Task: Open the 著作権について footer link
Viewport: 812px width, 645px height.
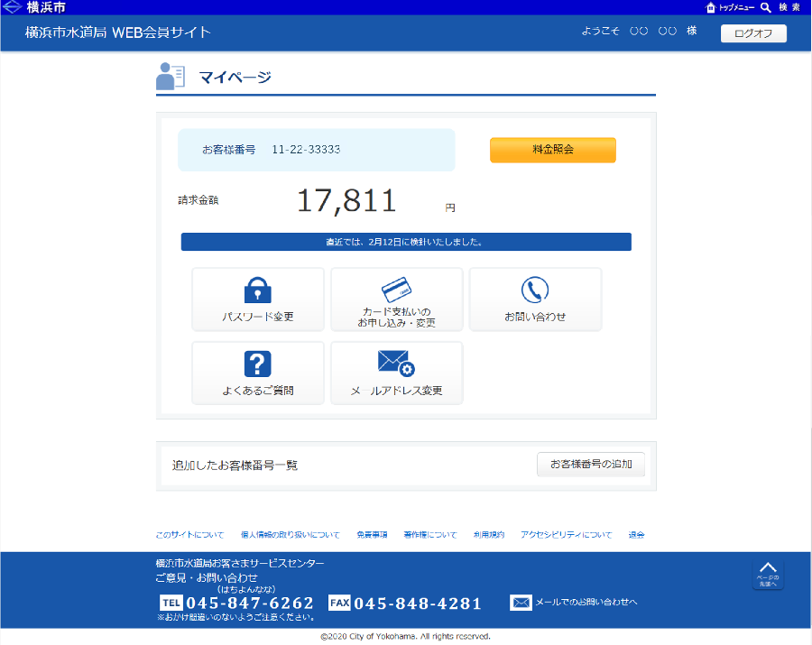Action: [430, 535]
